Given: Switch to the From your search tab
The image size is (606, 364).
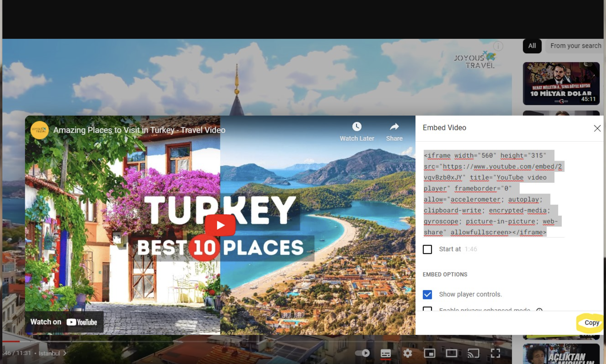Looking at the screenshot, I should tap(575, 46).
